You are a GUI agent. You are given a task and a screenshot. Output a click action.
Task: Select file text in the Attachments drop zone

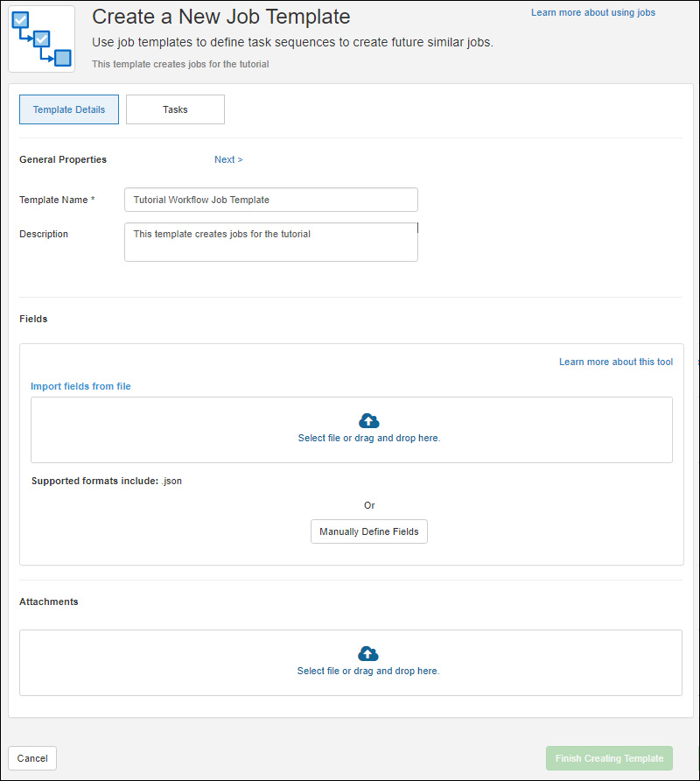[368, 671]
